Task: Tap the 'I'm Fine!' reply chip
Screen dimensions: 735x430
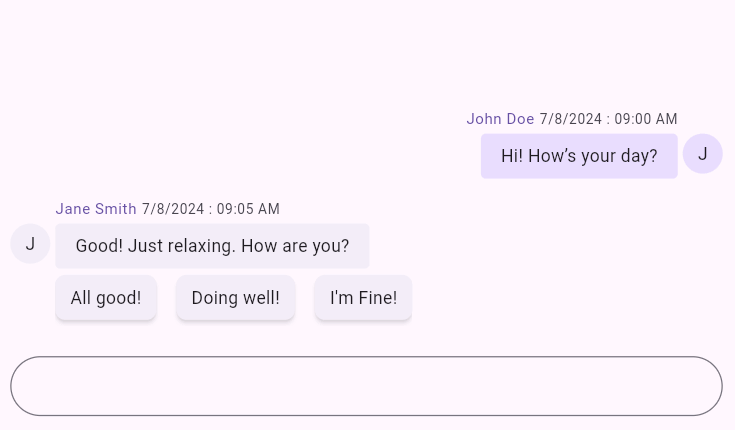Action: (x=363, y=298)
